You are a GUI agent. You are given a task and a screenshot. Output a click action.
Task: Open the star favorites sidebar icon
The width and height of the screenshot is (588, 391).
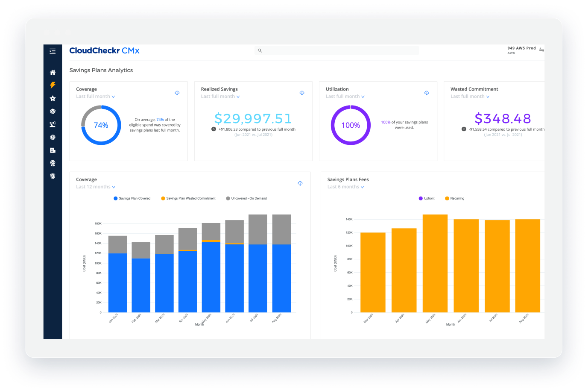[53, 98]
